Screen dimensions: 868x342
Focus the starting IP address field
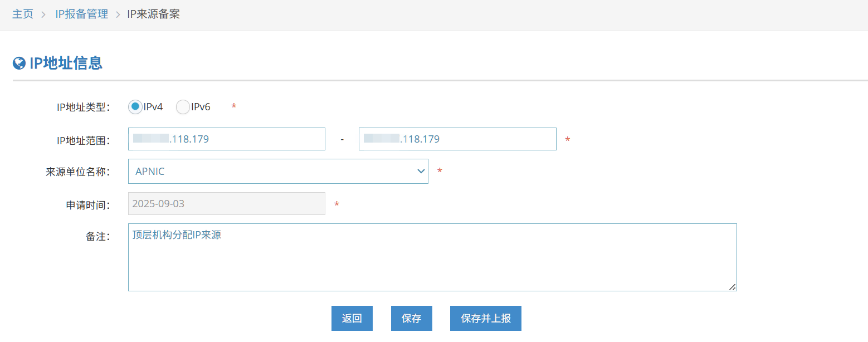pos(226,139)
